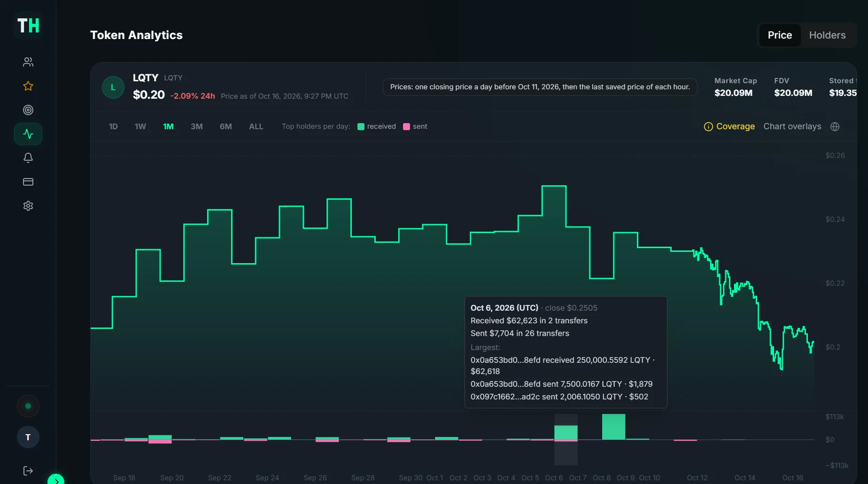Select the 1W time range
This screenshot has height=484, width=868.
pyautogui.click(x=140, y=126)
